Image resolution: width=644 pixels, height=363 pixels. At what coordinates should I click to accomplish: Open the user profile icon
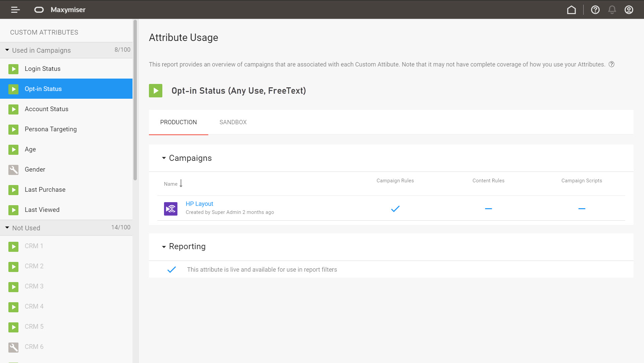click(x=629, y=10)
